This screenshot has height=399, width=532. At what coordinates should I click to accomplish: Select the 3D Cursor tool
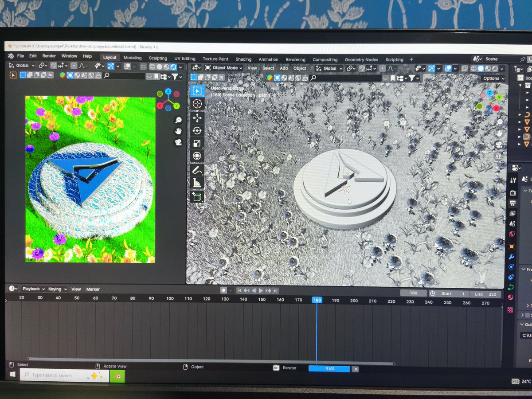pyautogui.click(x=198, y=104)
